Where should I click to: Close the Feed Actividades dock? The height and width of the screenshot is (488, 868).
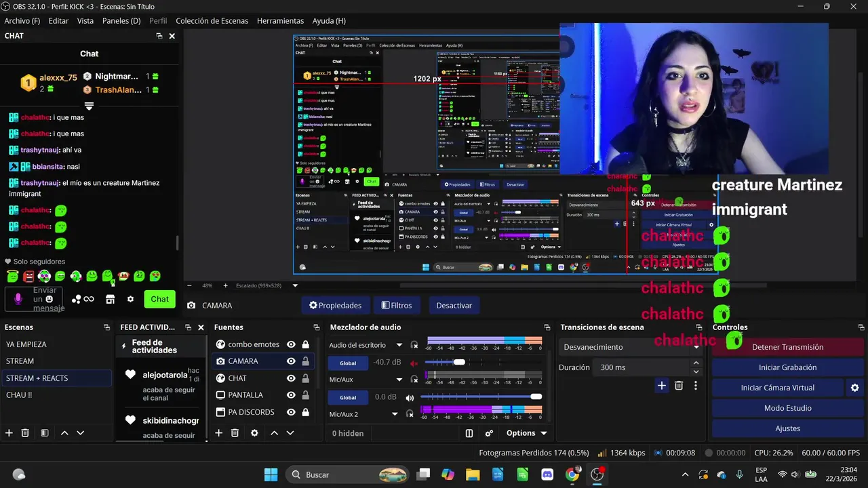201,327
